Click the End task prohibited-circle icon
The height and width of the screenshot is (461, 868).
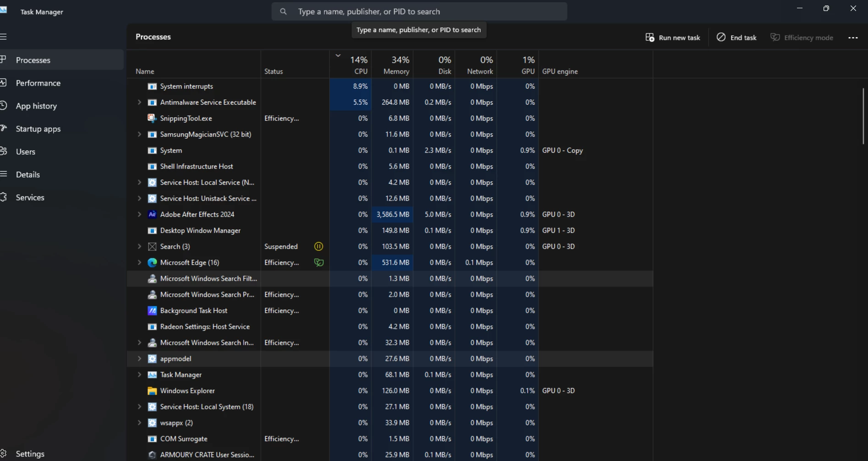point(721,37)
